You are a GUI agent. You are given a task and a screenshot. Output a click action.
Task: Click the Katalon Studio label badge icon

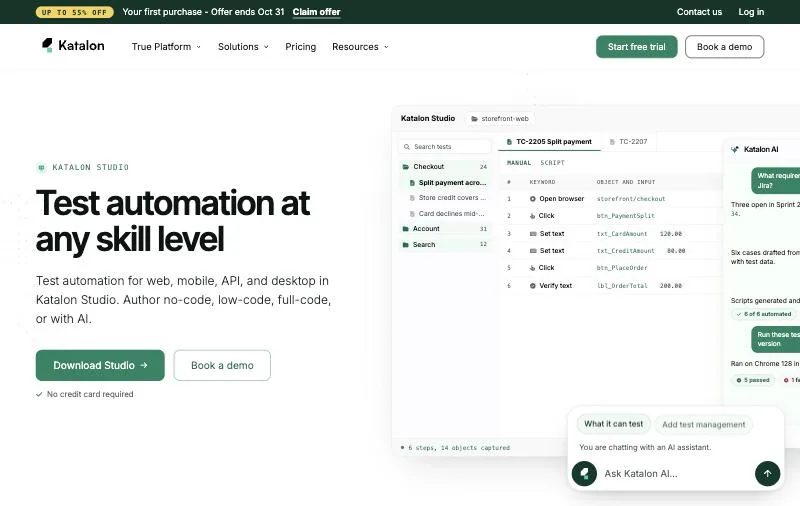pyautogui.click(x=41, y=167)
